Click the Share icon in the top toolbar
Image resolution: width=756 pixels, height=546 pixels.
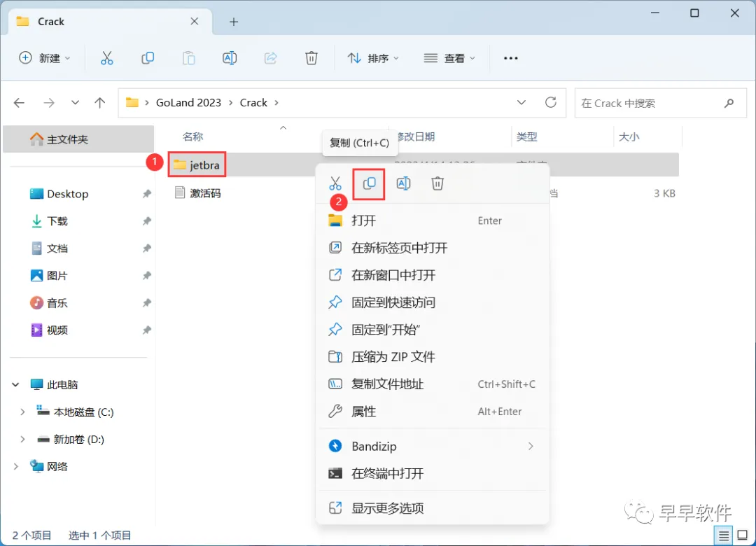(270, 58)
